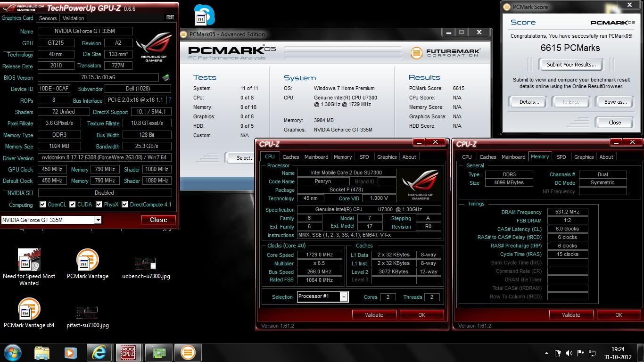
Task: Click OK in the right CPU-Z Memory window
Action: 619,315
